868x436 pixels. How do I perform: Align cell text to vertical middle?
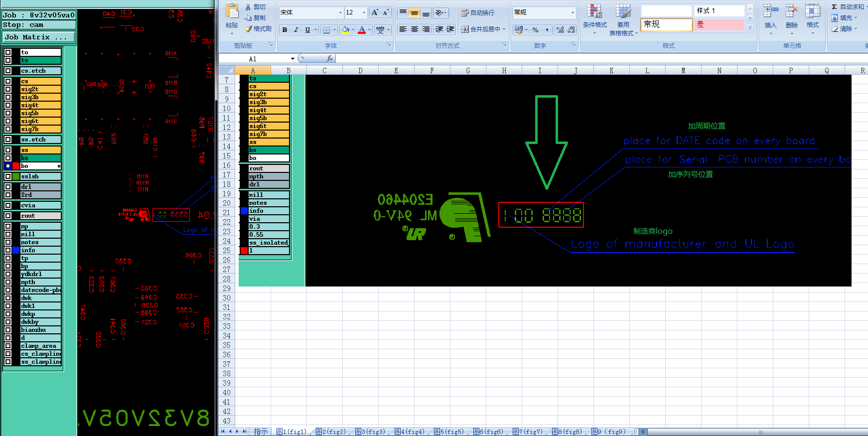pyautogui.click(x=415, y=13)
